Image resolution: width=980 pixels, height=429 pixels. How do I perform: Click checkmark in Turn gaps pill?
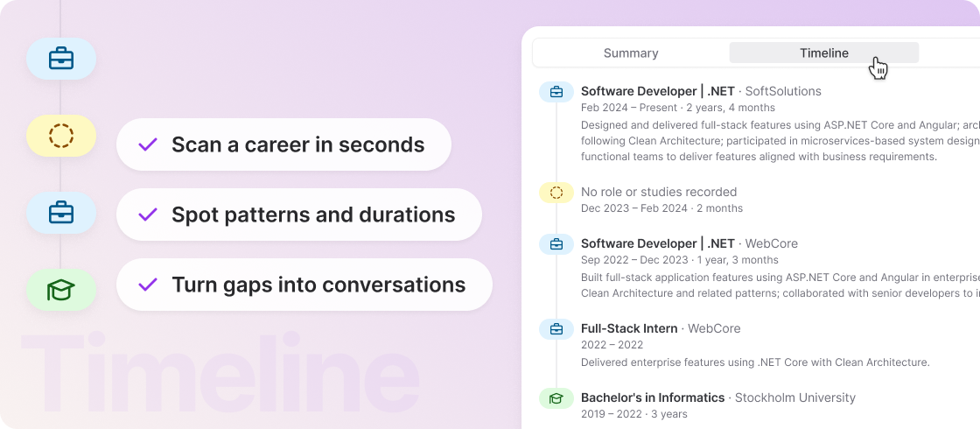pos(148,285)
